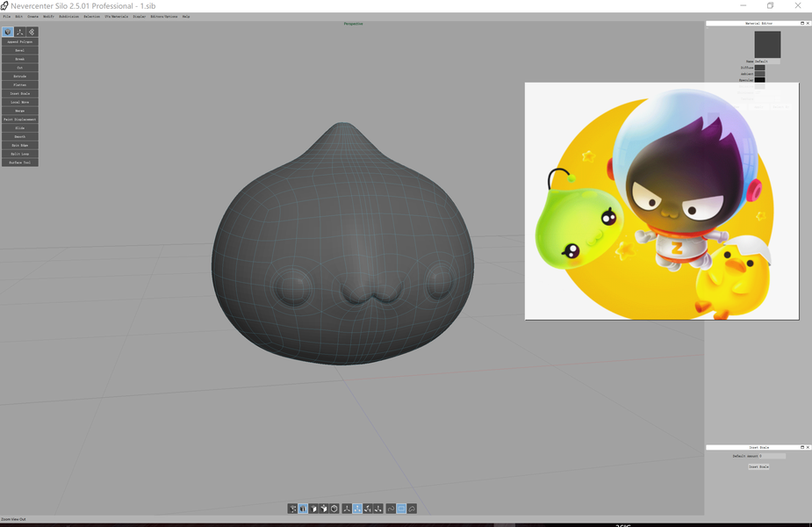
Task: Open the Subdivision menu
Action: tap(68, 17)
